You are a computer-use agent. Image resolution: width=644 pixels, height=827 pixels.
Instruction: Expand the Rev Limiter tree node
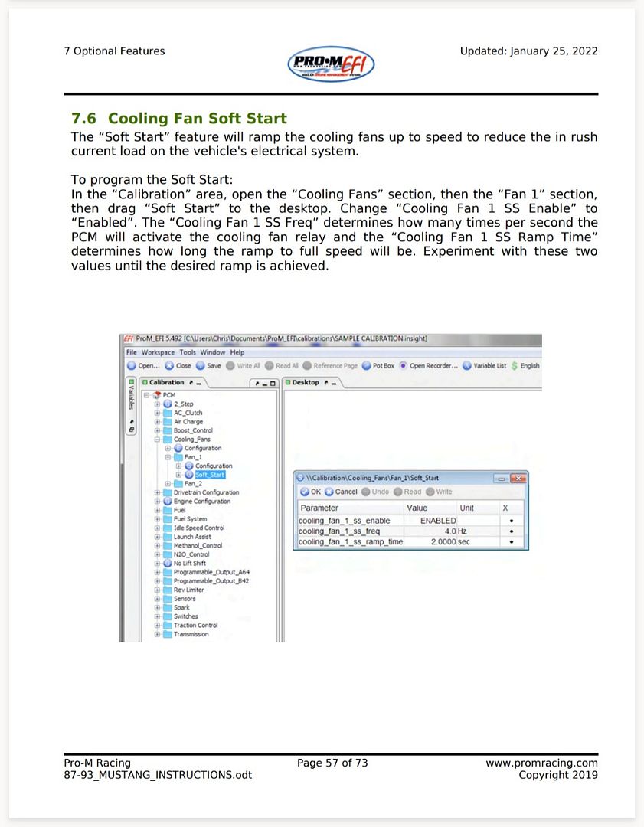pyautogui.click(x=157, y=590)
